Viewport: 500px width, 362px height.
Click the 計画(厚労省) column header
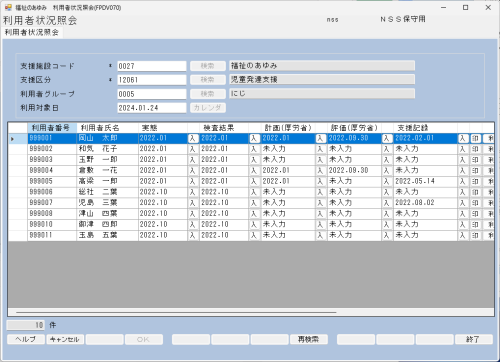click(288, 128)
